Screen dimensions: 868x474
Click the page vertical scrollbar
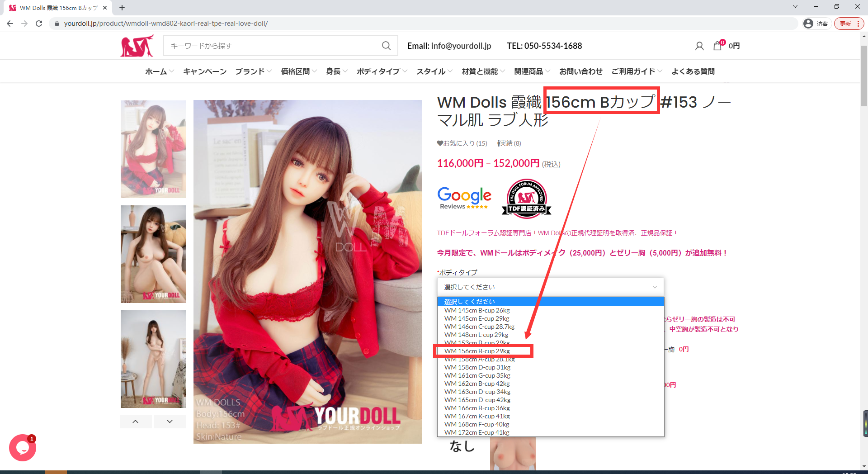click(864, 76)
